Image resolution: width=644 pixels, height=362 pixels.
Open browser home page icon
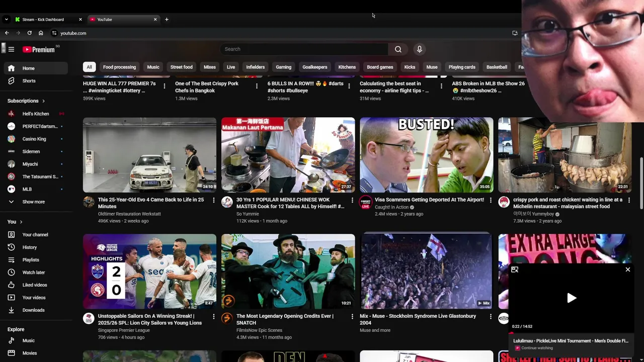[x=41, y=33]
